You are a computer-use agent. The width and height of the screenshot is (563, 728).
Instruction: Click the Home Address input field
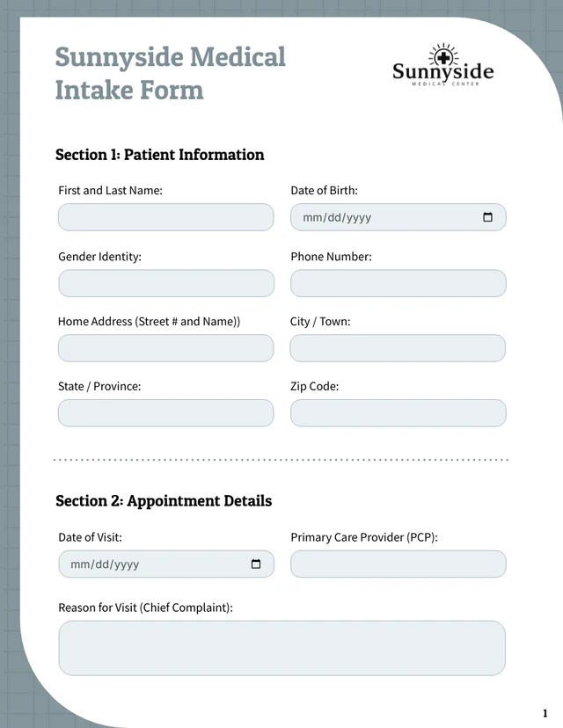pos(165,348)
